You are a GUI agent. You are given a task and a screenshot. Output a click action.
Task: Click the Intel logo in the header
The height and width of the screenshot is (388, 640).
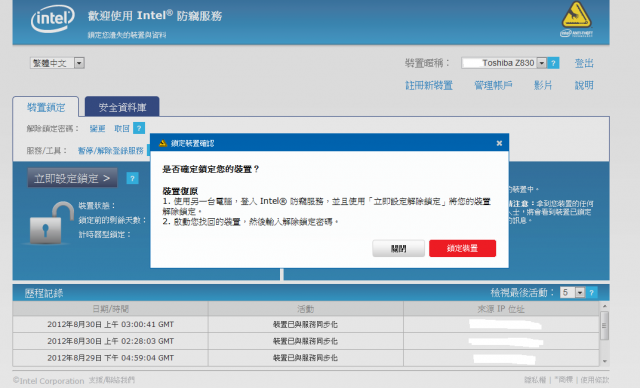coord(53,19)
